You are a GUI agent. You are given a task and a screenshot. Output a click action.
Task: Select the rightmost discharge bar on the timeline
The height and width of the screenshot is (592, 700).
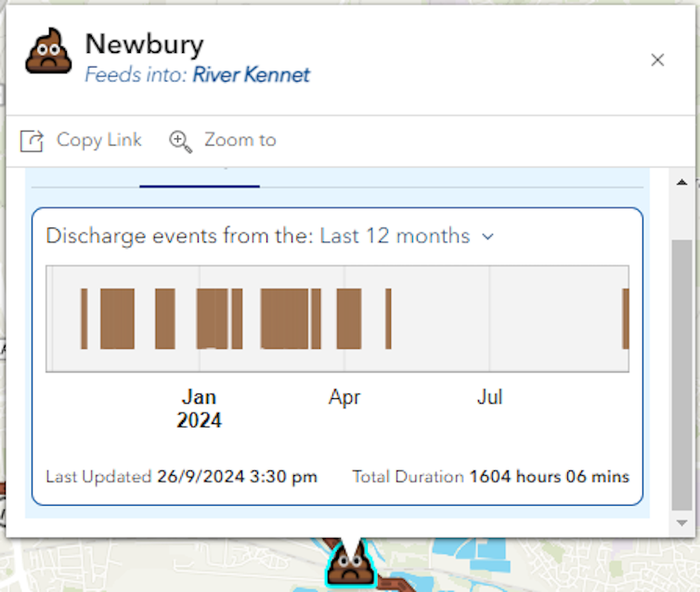pyautogui.click(x=626, y=318)
